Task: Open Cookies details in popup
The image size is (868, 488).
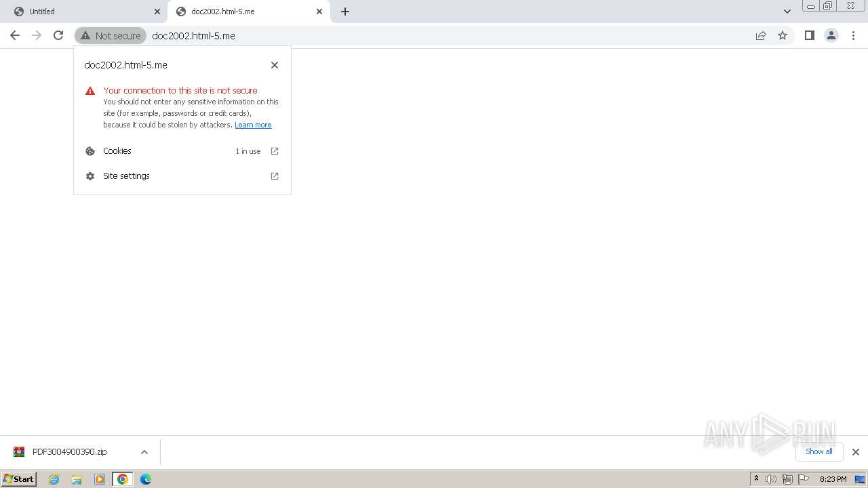Action: coord(182,151)
